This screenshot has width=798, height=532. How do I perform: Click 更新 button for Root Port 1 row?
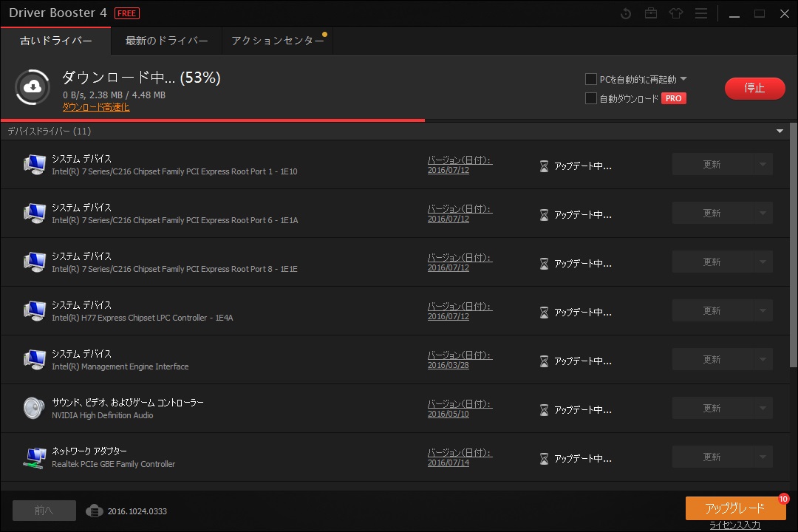click(x=712, y=165)
